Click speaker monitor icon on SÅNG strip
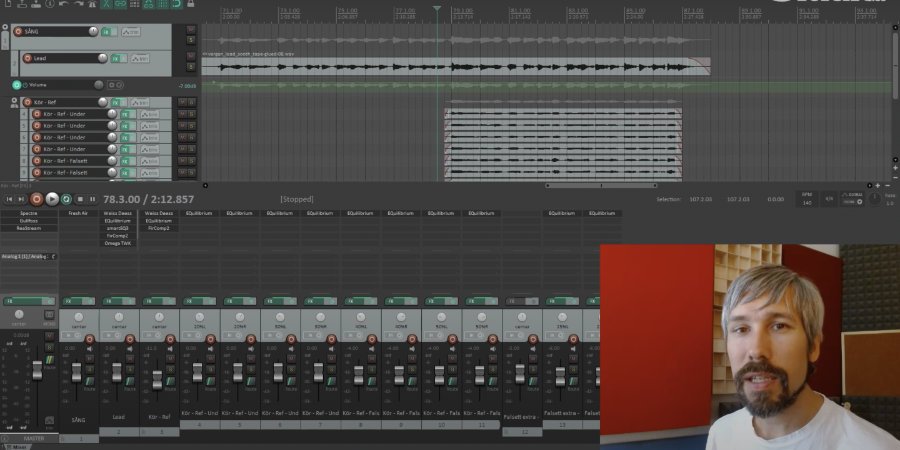The height and width of the screenshot is (450, 900). [90, 348]
